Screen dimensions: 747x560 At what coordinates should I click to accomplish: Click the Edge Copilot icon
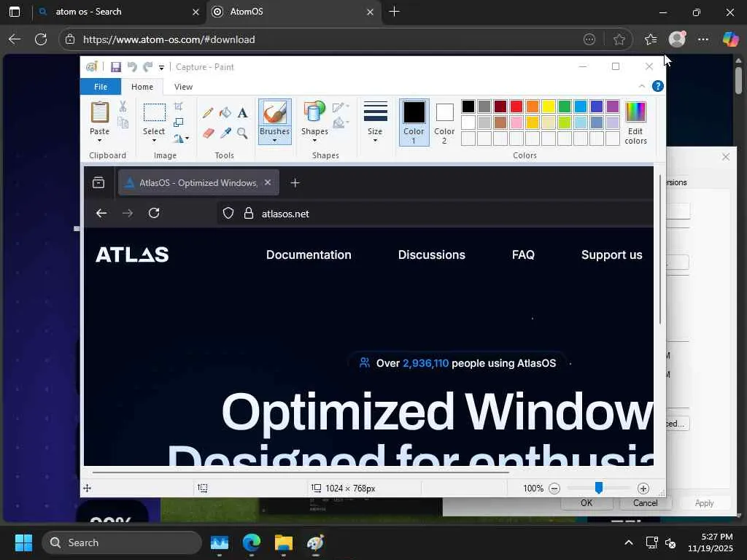coord(729,39)
